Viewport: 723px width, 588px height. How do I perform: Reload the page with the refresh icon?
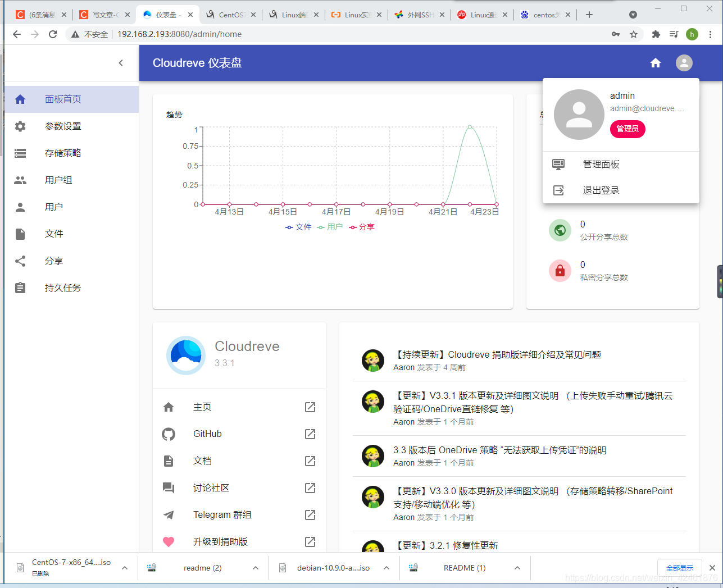pos(53,34)
